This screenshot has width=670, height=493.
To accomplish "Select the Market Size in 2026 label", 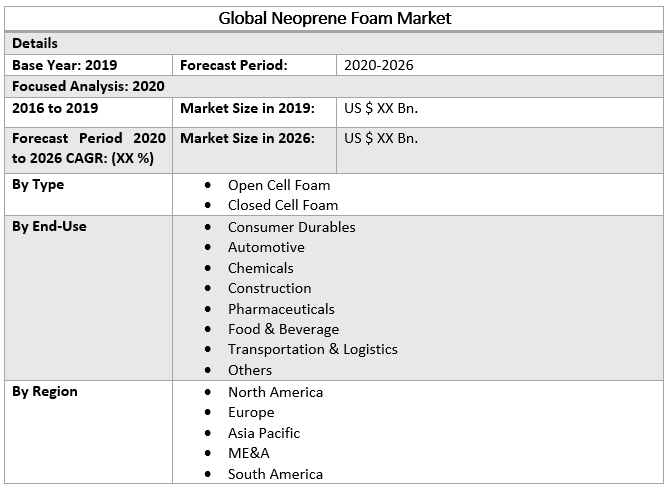I will point(247,138).
